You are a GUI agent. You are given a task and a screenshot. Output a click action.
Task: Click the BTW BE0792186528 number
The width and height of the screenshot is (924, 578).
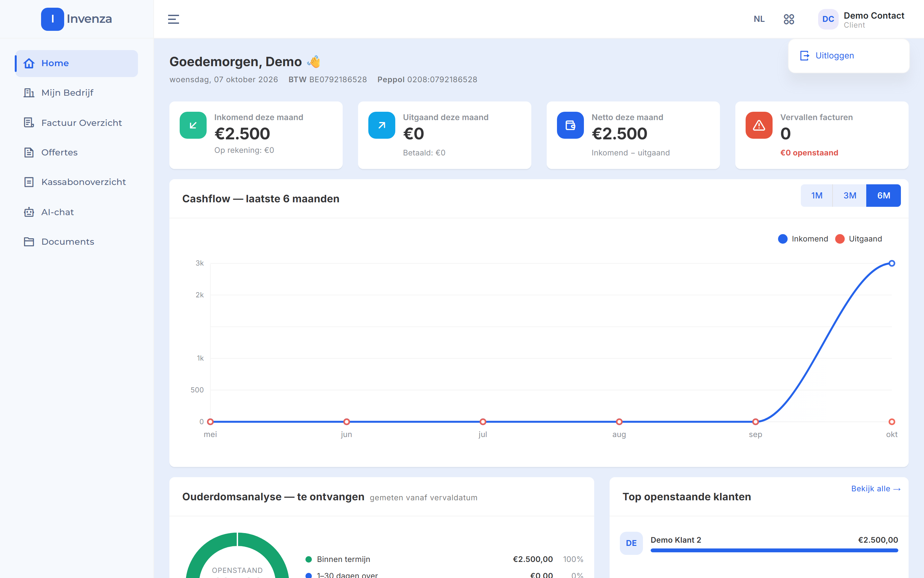[328, 80]
